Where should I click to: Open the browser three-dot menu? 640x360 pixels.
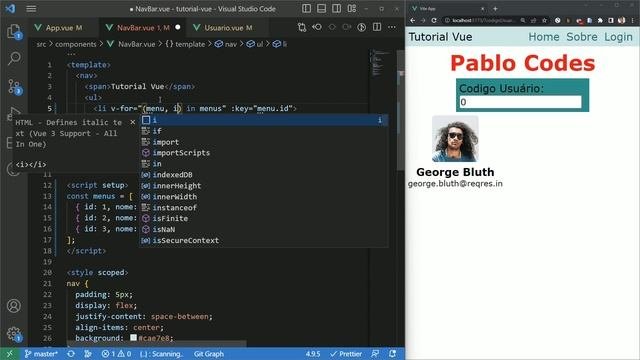click(632, 20)
